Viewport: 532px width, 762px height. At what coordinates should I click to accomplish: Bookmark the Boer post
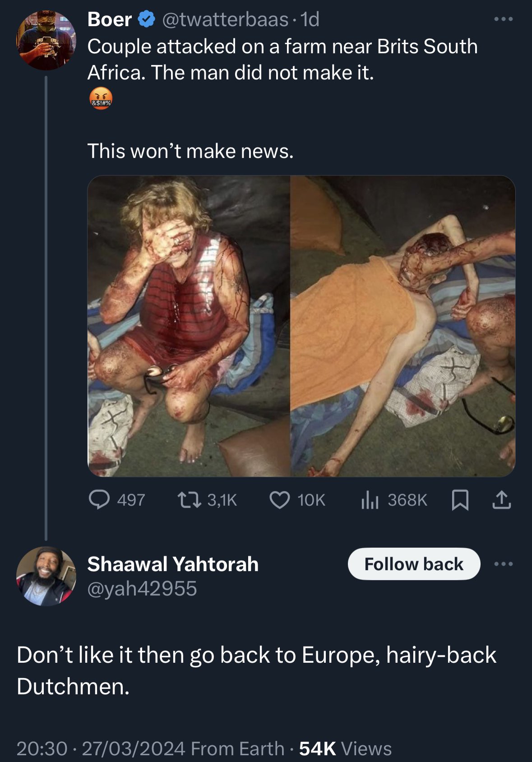pos(460,500)
